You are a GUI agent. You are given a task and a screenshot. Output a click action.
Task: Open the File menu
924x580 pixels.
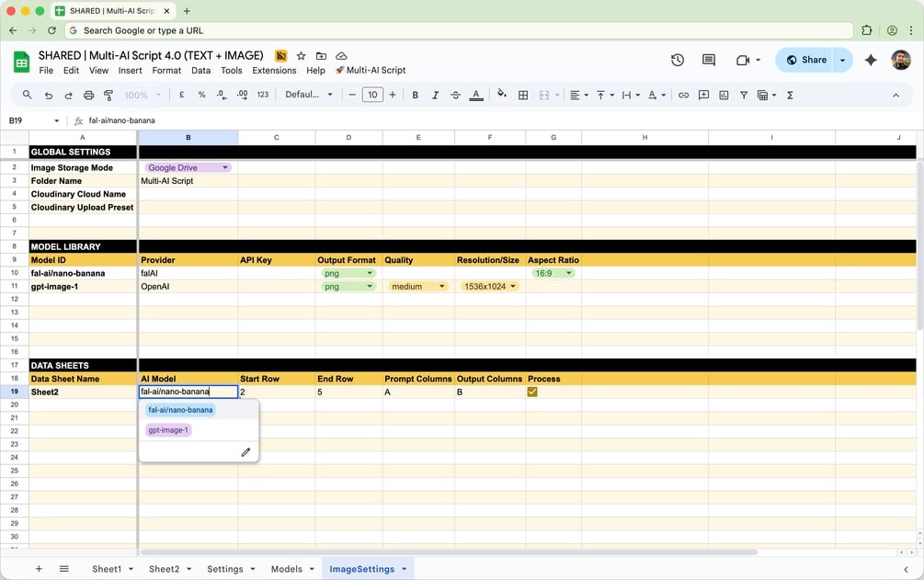point(46,70)
